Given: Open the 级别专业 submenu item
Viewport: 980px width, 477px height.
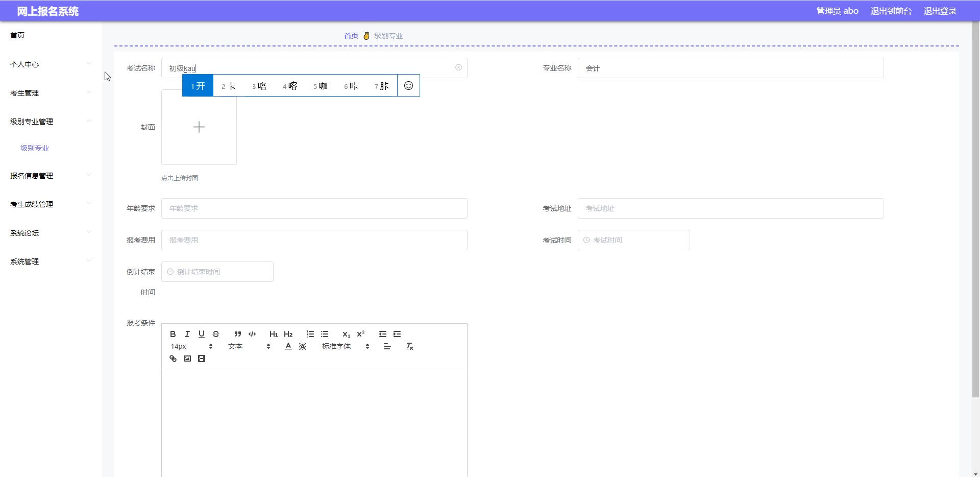Looking at the screenshot, I should (35, 148).
